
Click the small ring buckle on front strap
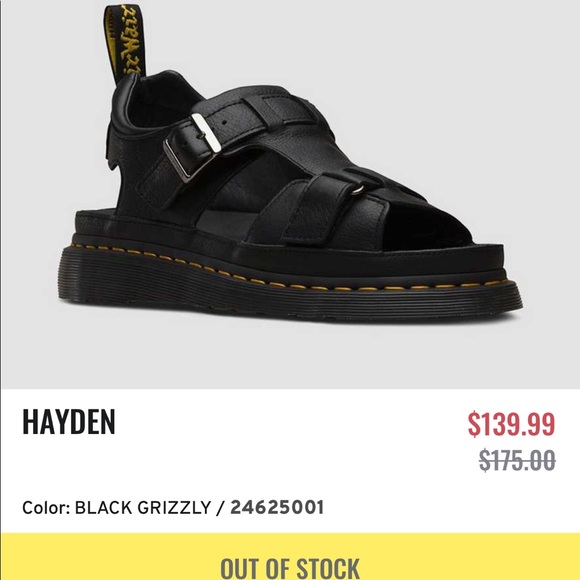[358, 190]
